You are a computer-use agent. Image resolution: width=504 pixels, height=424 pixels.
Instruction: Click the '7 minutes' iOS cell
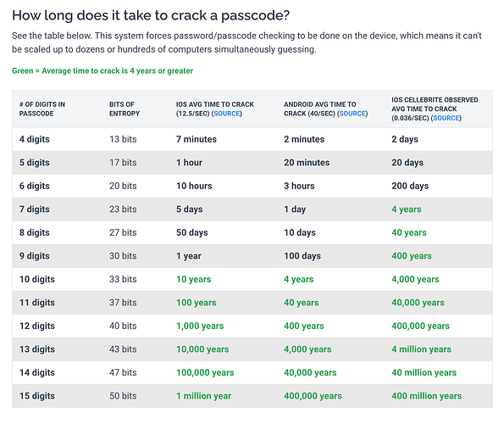(197, 139)
